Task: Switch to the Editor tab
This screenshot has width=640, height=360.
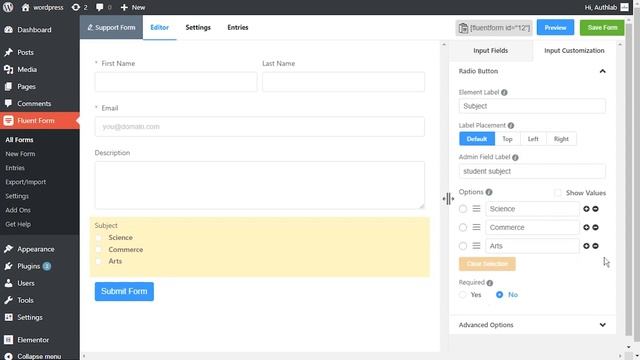Action: pos(159,27)
